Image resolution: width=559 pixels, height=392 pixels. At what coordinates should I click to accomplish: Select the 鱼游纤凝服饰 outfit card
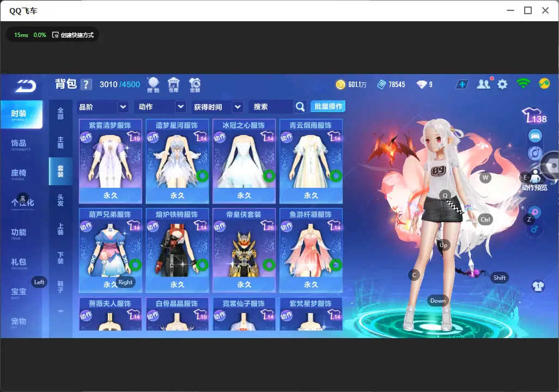[311, 250]
